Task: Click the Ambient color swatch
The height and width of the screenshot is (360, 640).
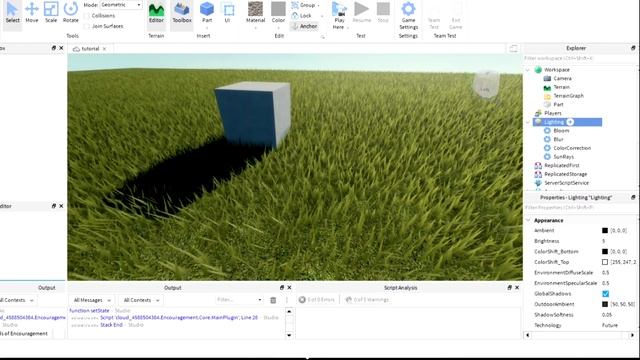Action: pos(605,231)
